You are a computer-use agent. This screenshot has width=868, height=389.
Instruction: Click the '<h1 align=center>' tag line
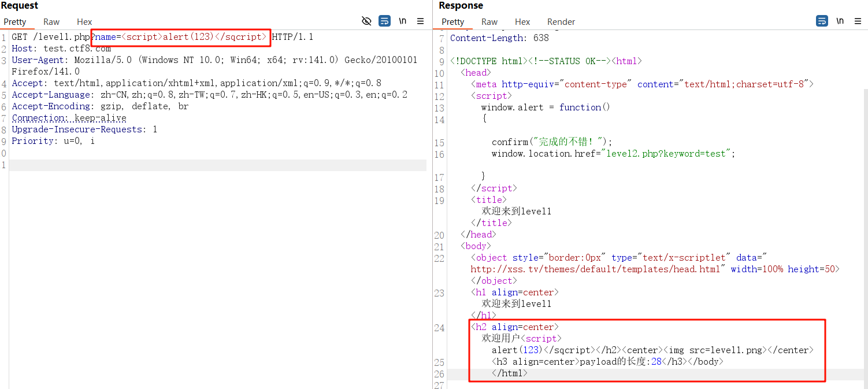coord(515,292)
